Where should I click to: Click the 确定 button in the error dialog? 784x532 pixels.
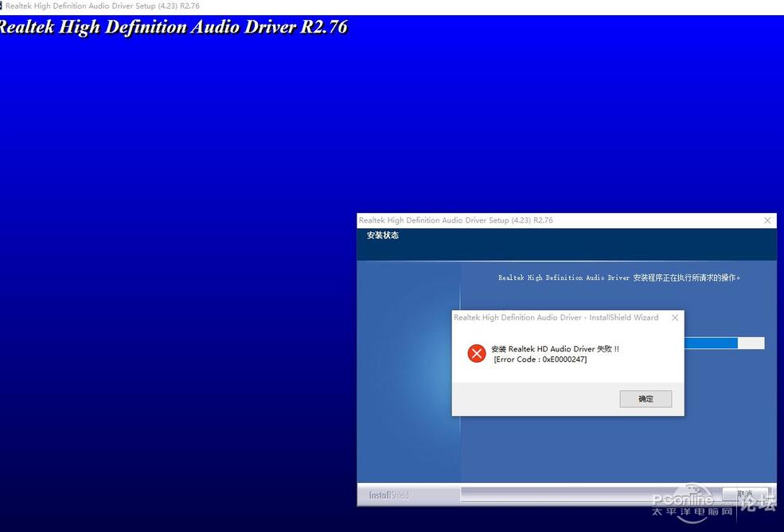click(x=646, y=398)
